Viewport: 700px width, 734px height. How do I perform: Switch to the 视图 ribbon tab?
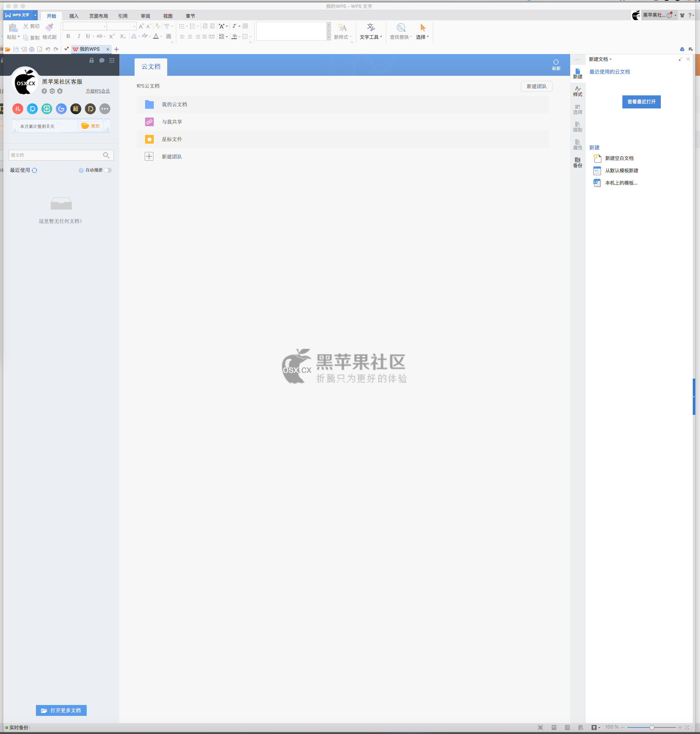(x=168, y=16)
